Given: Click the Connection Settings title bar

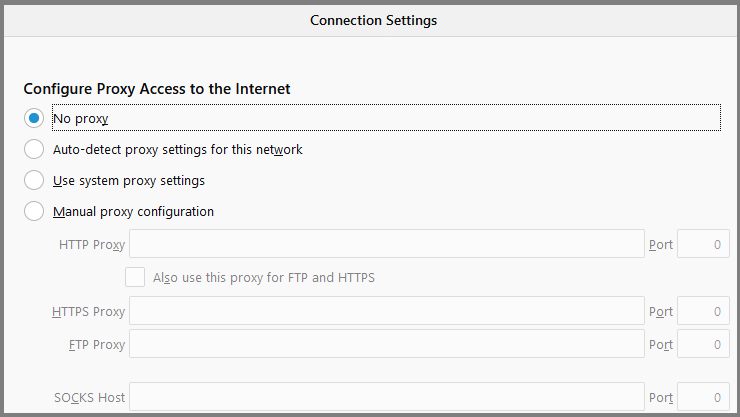Looking at the screenshot, I should pyautogui.click(x=372, y=20).
